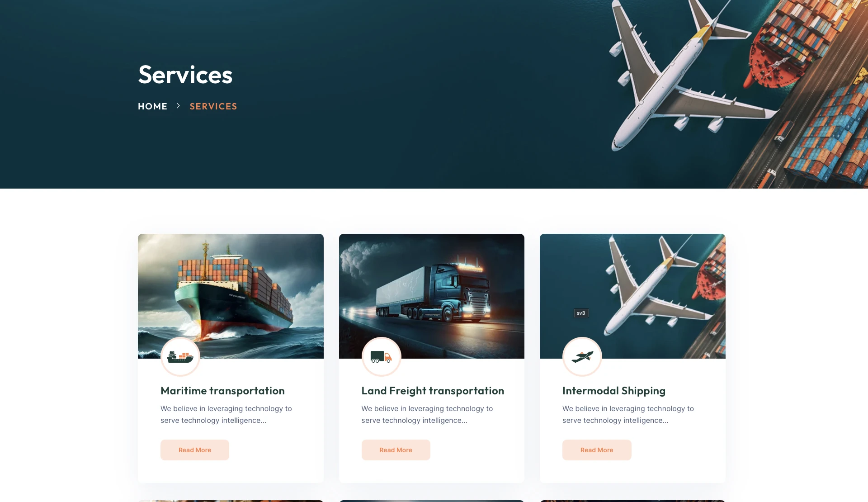Open the Intermodal Shipping title link
The height and width of the screenshot is (502, 868).
click(x=614, y=391)
